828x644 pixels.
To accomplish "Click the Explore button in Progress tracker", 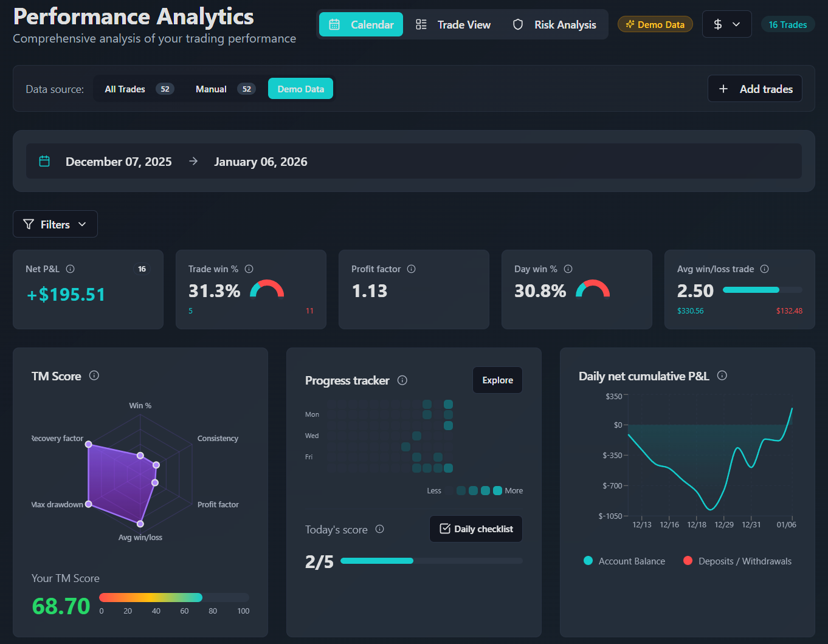I will [x=497, y=380].
